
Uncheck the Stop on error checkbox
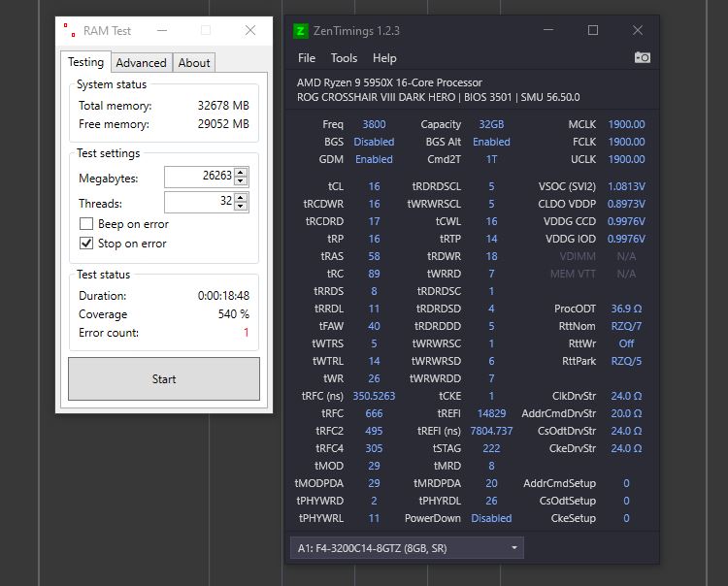(x=86, y=244)
